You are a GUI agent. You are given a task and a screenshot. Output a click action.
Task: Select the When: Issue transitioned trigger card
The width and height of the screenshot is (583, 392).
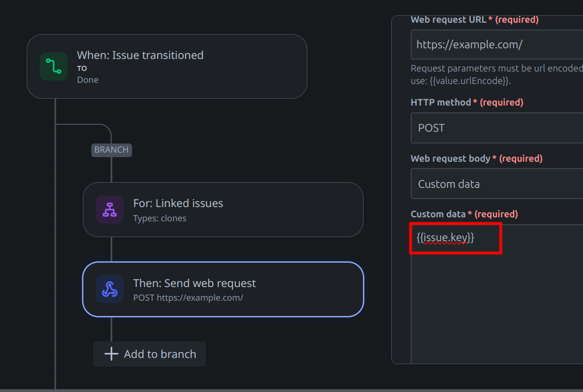pos(167,66)
